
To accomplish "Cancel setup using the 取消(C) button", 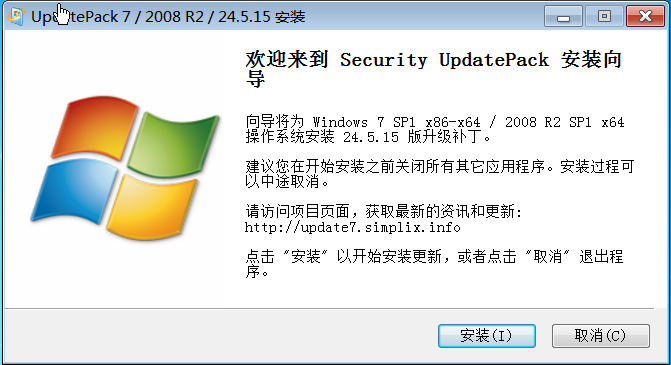I will pos(600,335).
